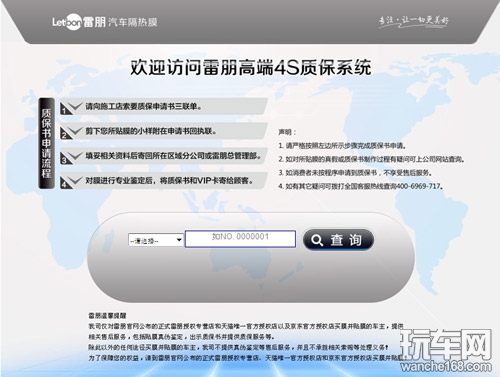Select statement 1 请严格按照左边所示步骤

coord(342,146)
